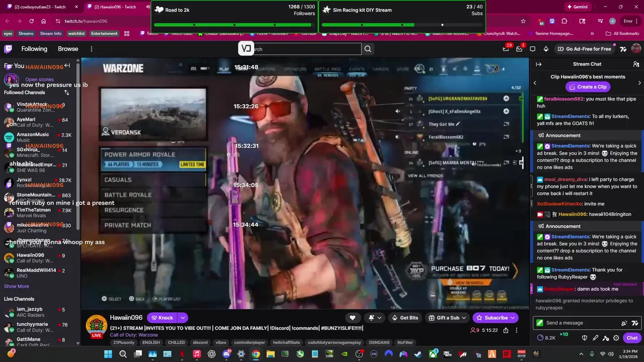The width and height of the screenshot is (644, 362).
Task: Collapse the left followed channels sidebar
Action: (67, 66)
